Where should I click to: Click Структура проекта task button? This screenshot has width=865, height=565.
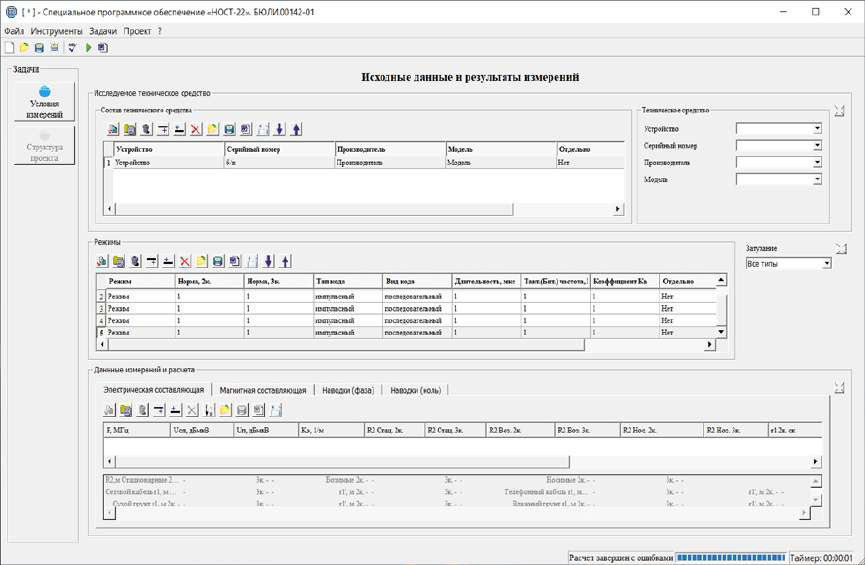pyautogui.click(x=45, y=146)
